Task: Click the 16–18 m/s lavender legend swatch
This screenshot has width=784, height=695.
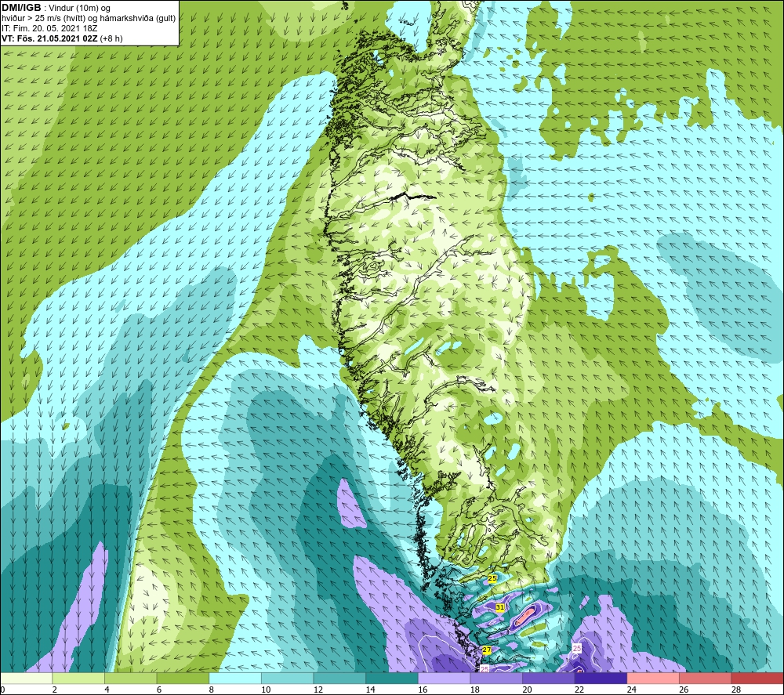Action: [x=444, y=678]
